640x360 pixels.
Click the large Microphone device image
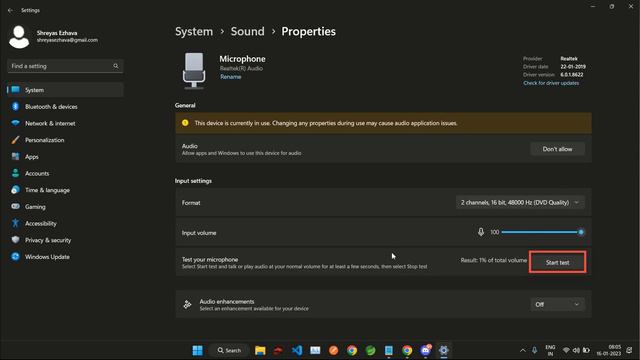194,71
